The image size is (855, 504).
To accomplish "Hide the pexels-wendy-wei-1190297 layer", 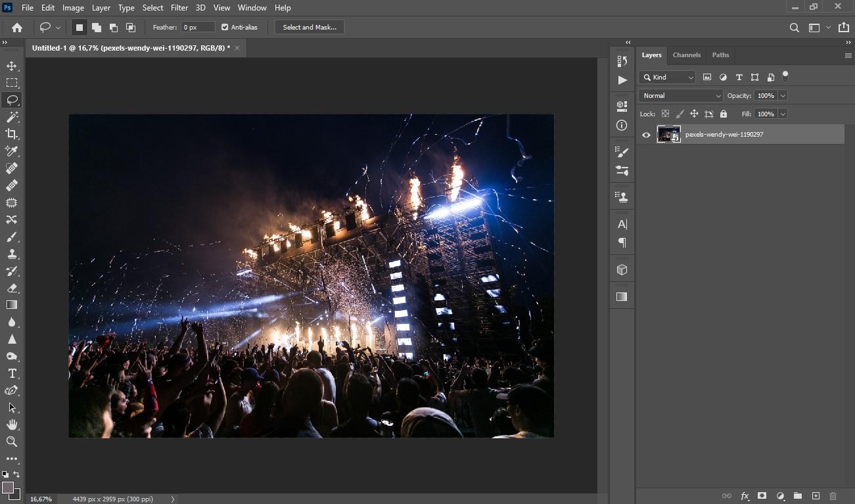I will pos(646,135).
